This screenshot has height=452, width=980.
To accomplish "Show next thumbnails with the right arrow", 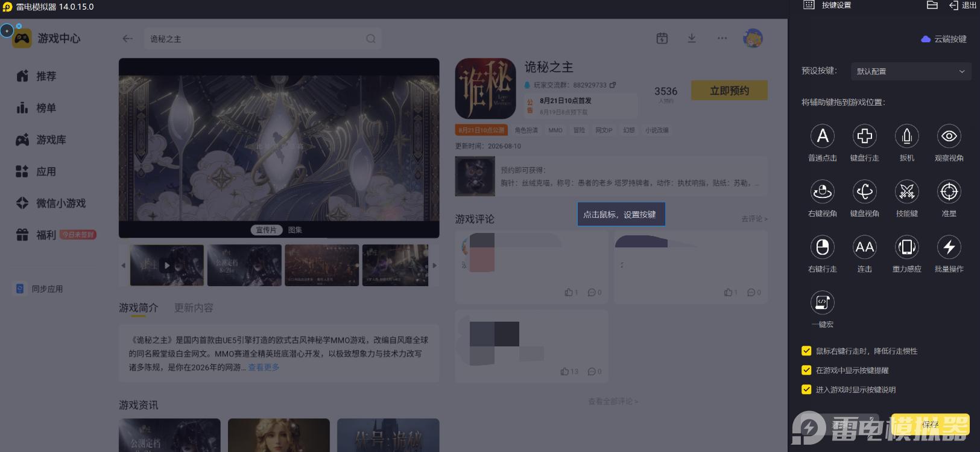I will pos(434,265).
